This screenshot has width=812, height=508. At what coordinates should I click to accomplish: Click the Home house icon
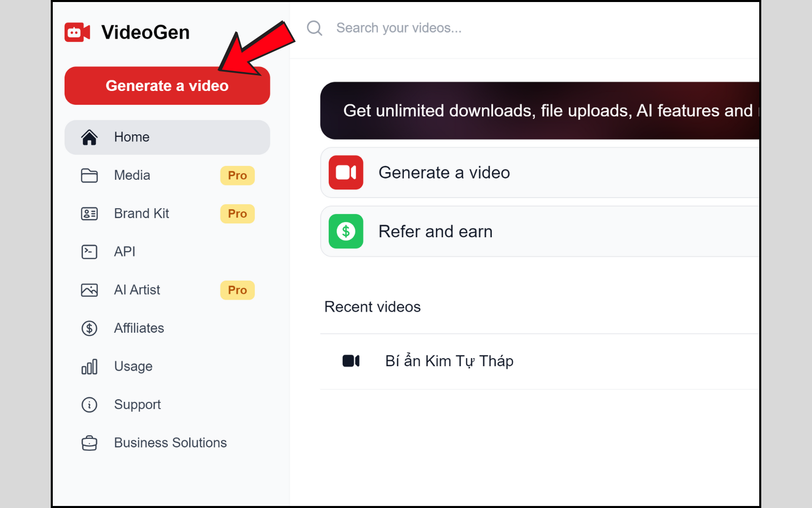pos(89,137)
